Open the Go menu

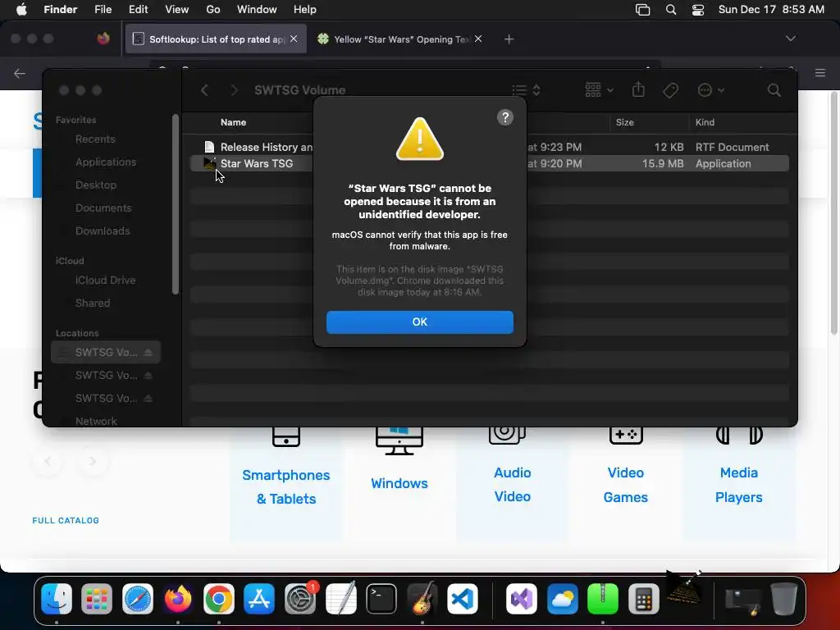point(212,9)
